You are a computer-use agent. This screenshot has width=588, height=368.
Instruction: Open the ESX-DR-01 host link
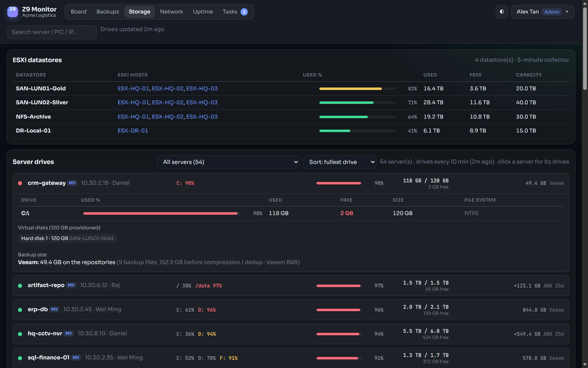(x=133, y=131)
